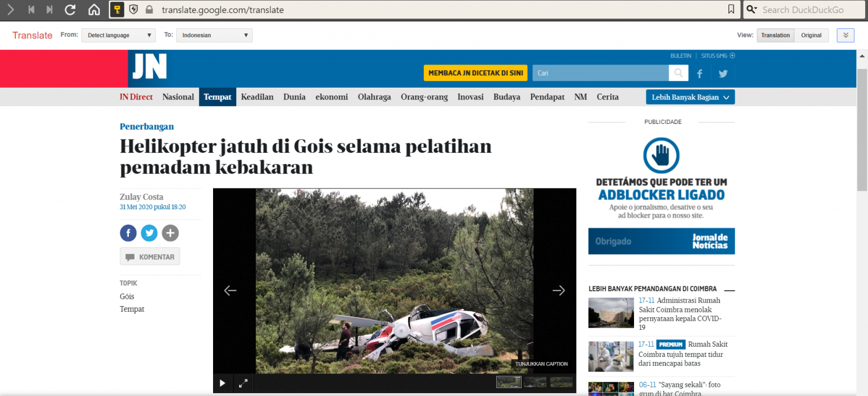Open the key password manager icon

[117, 10]
